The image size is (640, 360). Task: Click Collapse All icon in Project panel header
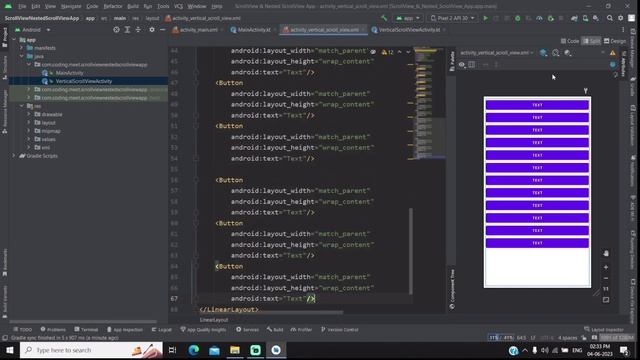pos(138,30)
